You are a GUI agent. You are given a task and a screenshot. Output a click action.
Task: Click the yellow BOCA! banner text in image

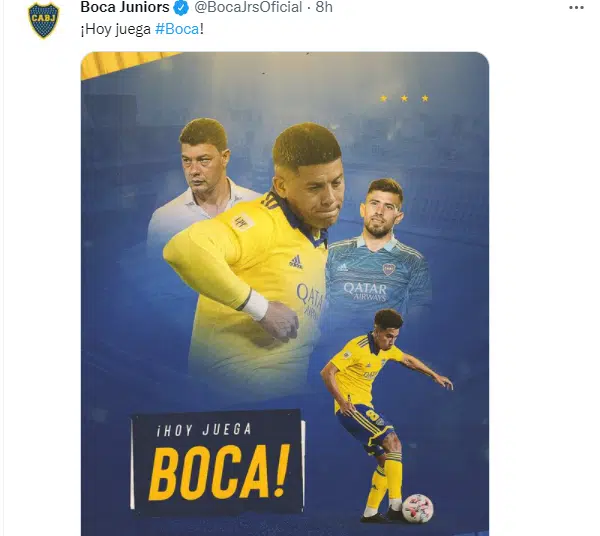219,472
